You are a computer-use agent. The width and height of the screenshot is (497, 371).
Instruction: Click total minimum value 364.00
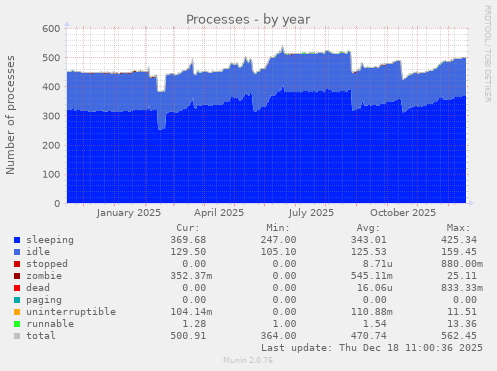278,336
